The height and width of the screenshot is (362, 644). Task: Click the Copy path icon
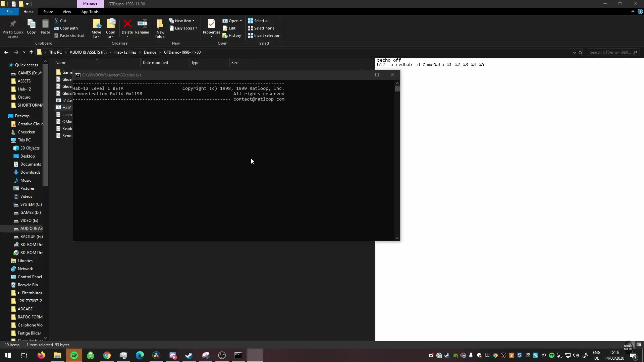56,28
